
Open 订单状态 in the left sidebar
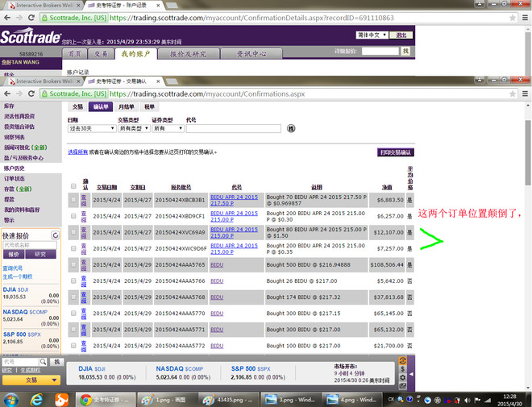[x=15, y=179]
